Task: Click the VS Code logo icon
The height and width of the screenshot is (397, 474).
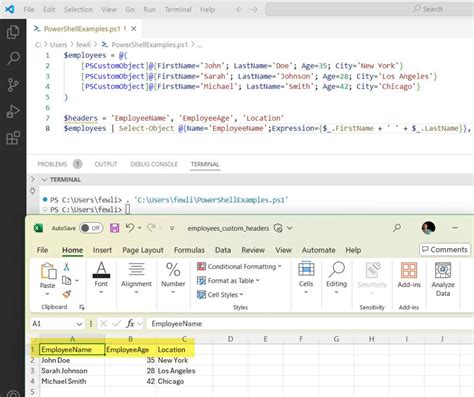Action: coord(10,9)
